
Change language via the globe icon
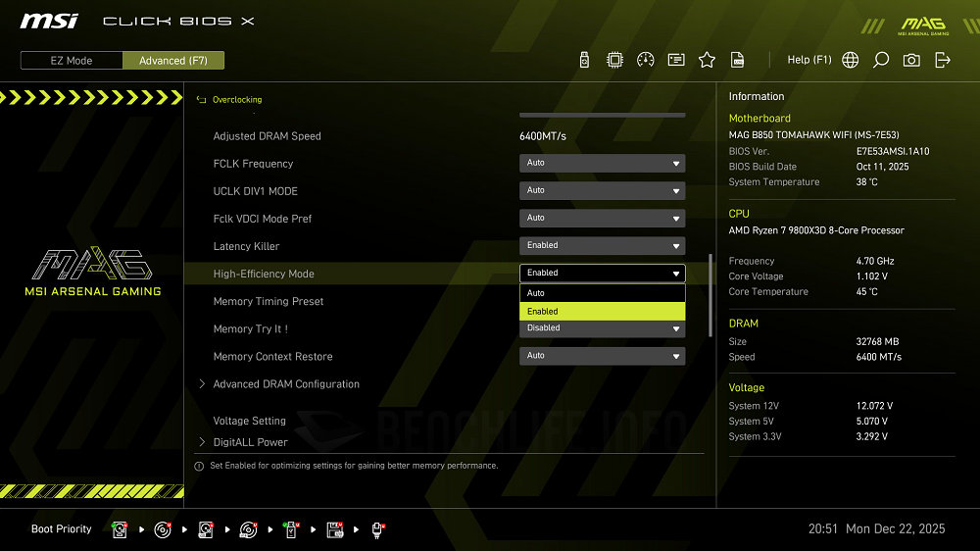851,60
